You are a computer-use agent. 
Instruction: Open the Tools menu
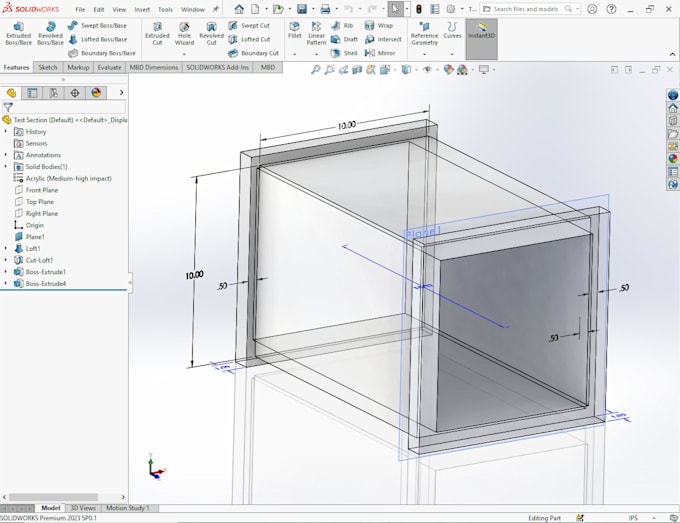point(165,9)
